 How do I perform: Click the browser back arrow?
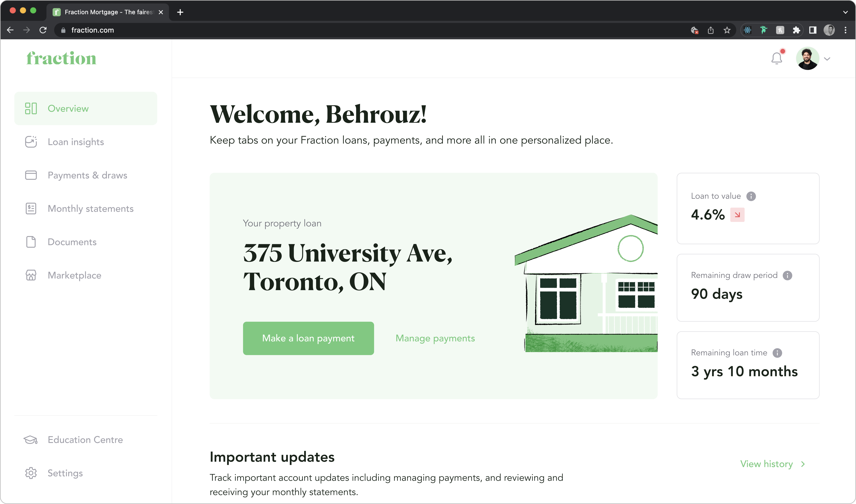(10, 30)
